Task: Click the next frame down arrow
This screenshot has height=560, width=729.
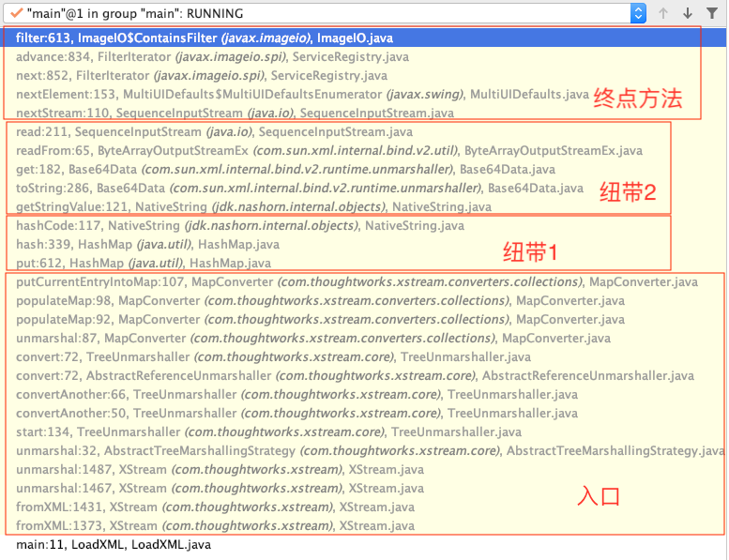Action: [688, 13]
